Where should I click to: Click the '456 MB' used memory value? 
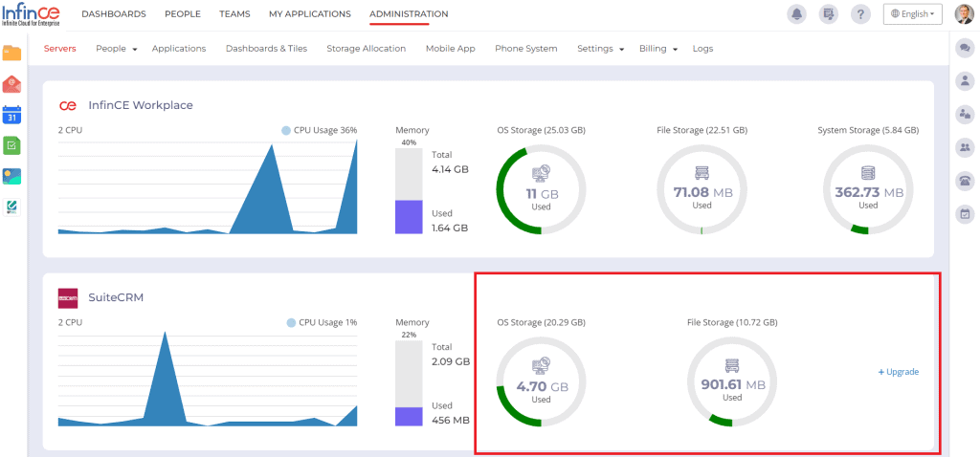pos(451,420)
